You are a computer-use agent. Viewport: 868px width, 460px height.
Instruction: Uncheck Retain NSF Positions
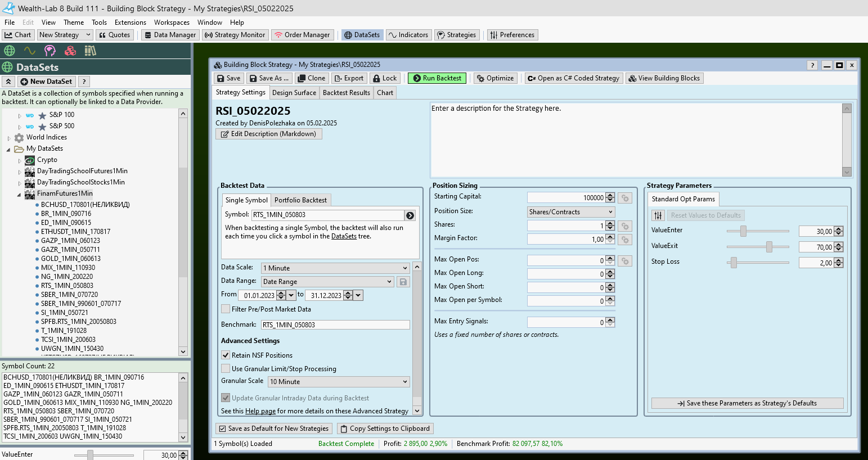[226, 355]
